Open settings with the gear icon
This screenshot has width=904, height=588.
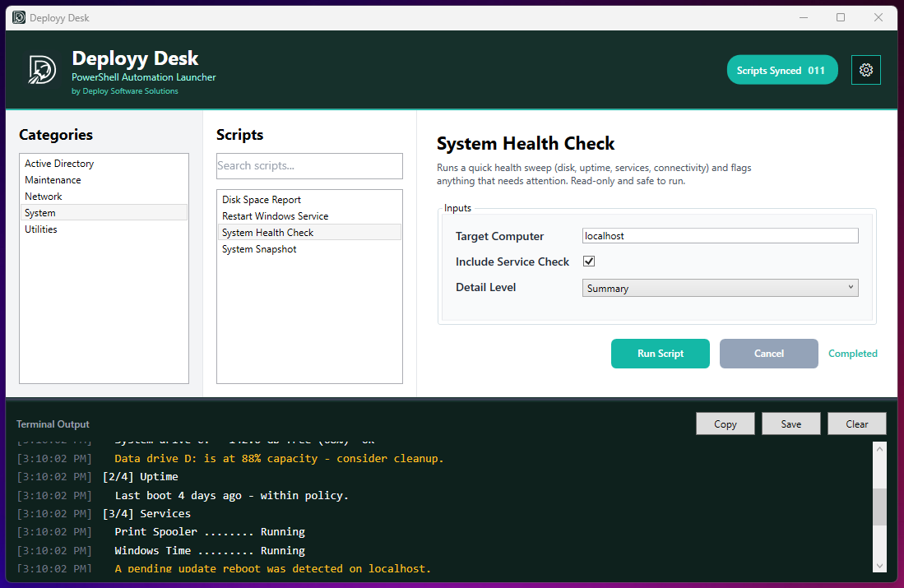865,70
